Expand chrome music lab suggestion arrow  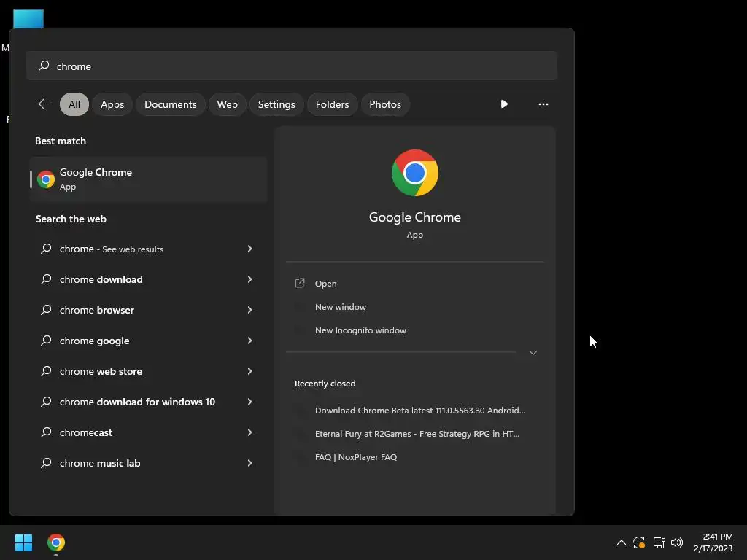[249, 463]
